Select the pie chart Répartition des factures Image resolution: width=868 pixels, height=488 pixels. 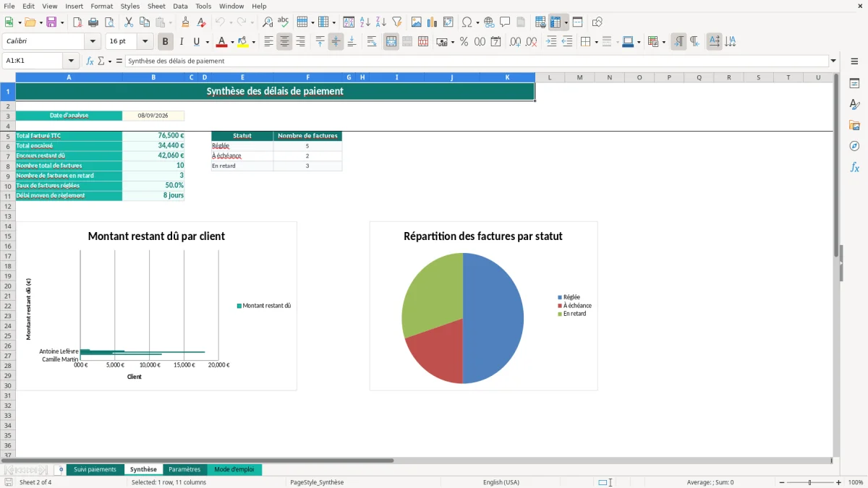[483, 306]
